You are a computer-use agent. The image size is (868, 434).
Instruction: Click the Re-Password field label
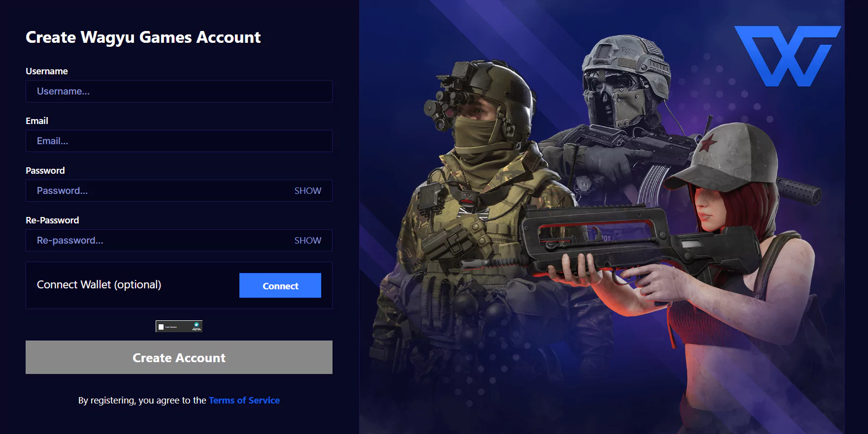(52, 220)
